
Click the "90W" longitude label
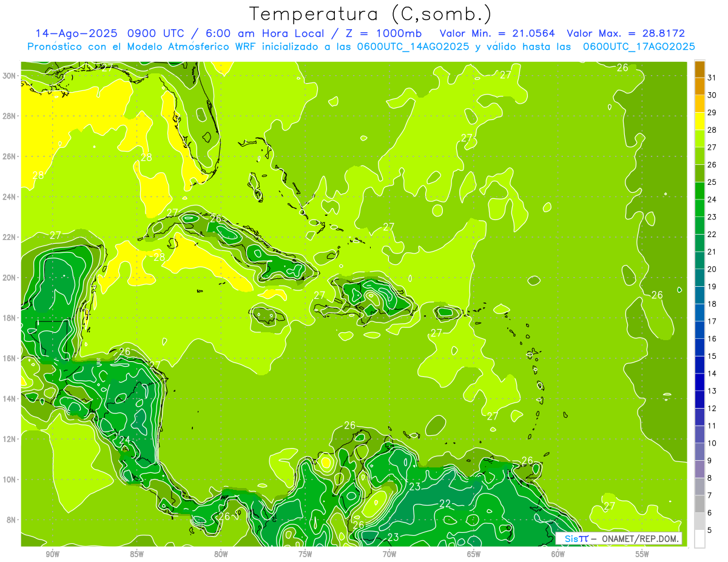(52, 554)
